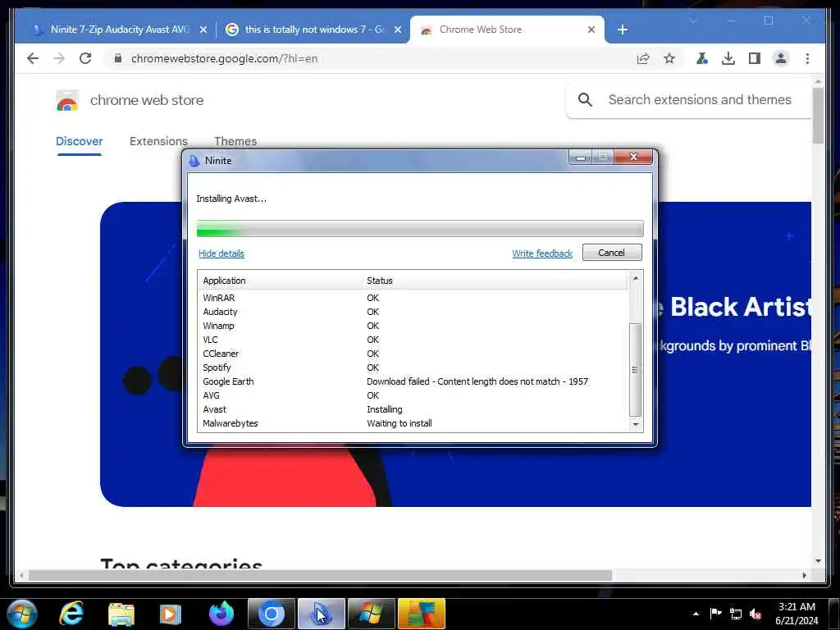Click Ninite title bar app icon
This screenshot has height=630, width=840.
[x=194, y=160]
